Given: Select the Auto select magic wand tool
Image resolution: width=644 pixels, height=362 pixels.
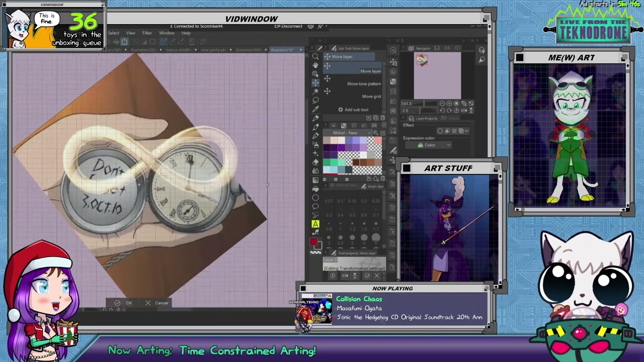Looking at the screenshot, I should (315, 91).
